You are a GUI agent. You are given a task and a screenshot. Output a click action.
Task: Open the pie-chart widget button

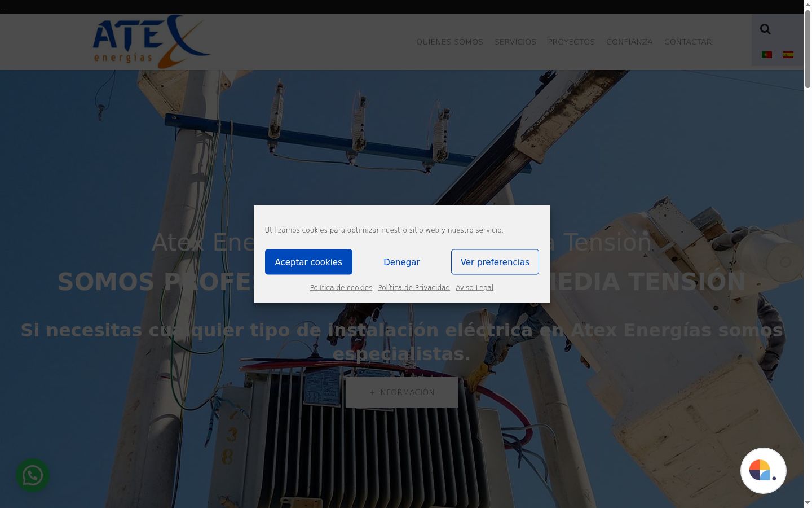point(764,471)
